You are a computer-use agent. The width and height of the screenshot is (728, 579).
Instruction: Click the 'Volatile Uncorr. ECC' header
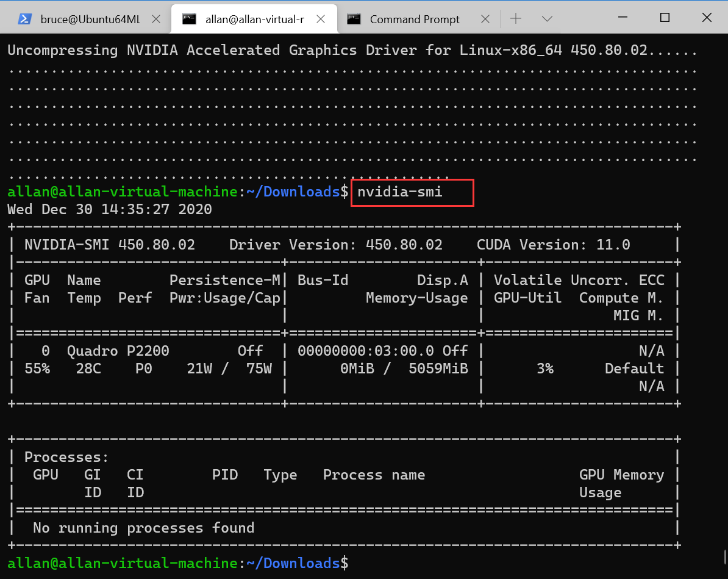coord(579,280)
